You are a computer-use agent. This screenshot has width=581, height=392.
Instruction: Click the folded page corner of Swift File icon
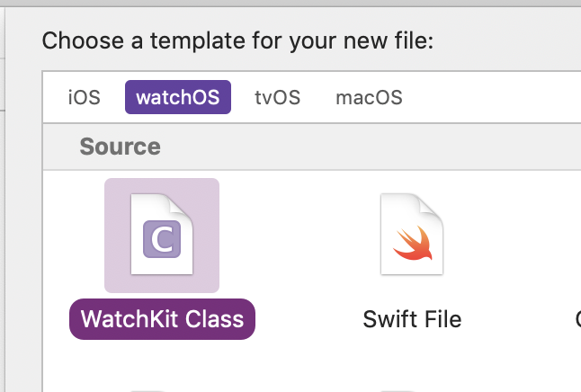click(434, 201)
